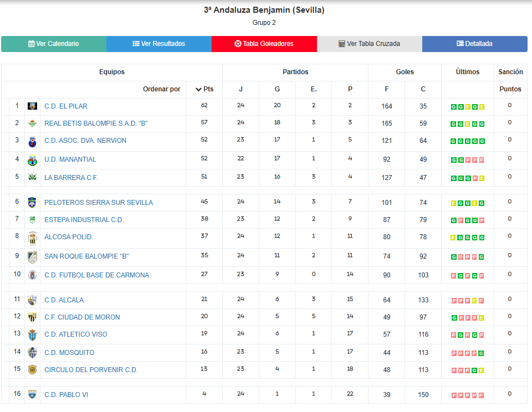Click the C.D. Asoc. Dva. Nervion crest
Viewport: 532px width, 412px height.
(32, 142)
